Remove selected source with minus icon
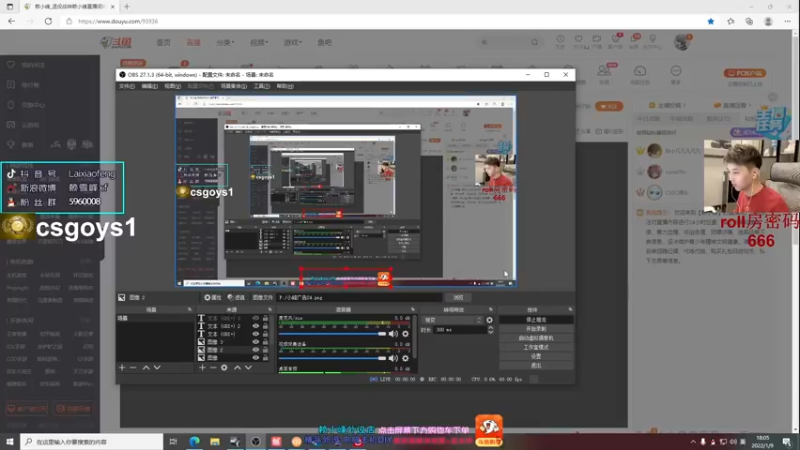Viewport: 800px width, 450px height. (x=213, y=367)
